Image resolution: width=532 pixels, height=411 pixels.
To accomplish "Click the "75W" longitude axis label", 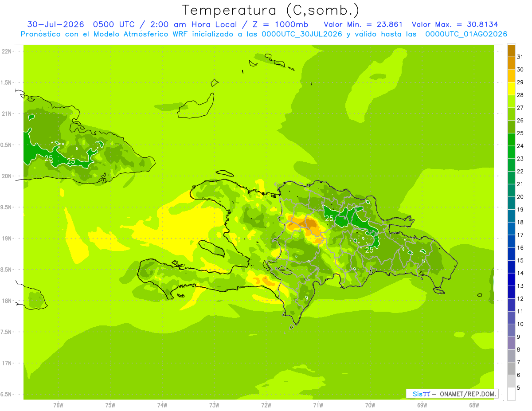I will click(110, 405).
